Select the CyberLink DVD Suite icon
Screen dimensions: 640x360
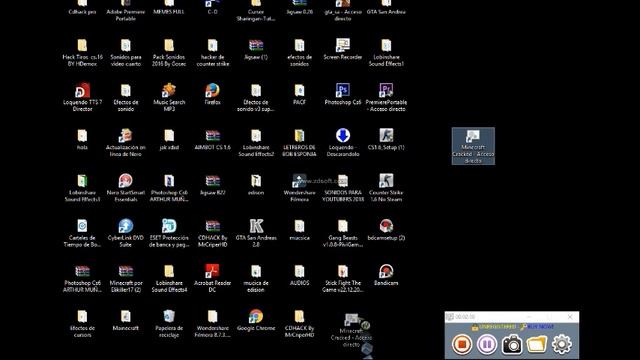click(126, 233)
